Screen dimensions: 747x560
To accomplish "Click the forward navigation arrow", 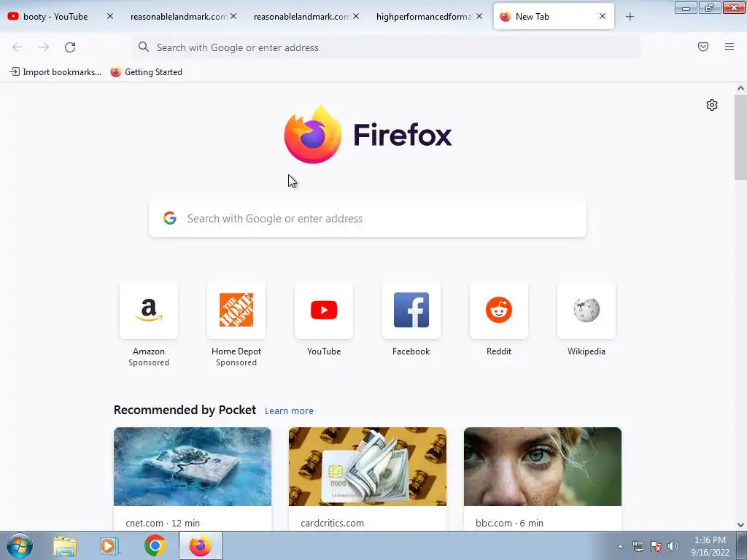I will (x=44, y=47).
